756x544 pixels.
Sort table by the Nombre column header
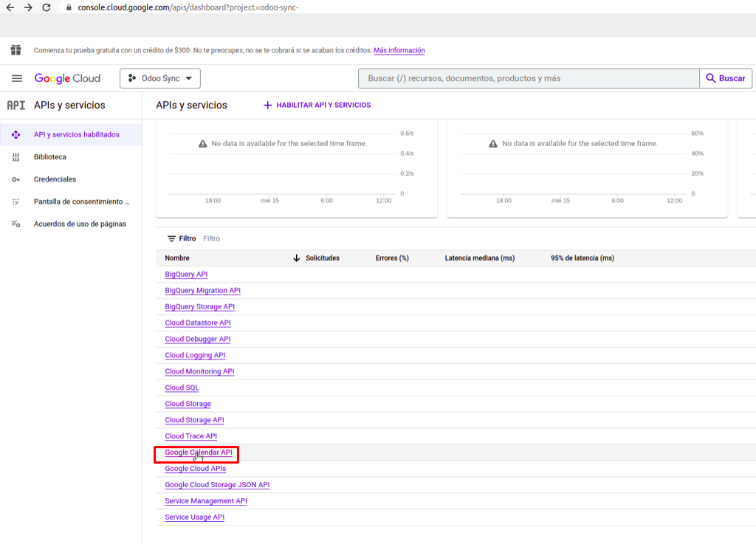coord(177,258)
